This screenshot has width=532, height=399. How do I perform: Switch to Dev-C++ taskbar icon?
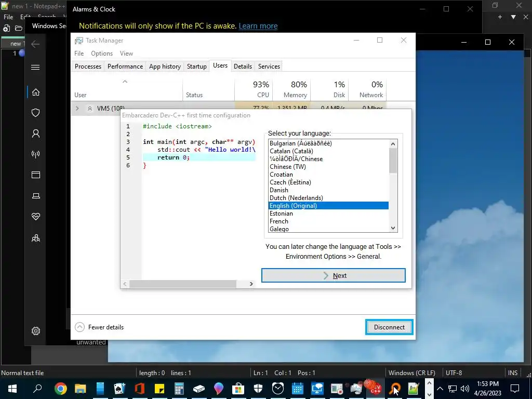tap(375, 389)
